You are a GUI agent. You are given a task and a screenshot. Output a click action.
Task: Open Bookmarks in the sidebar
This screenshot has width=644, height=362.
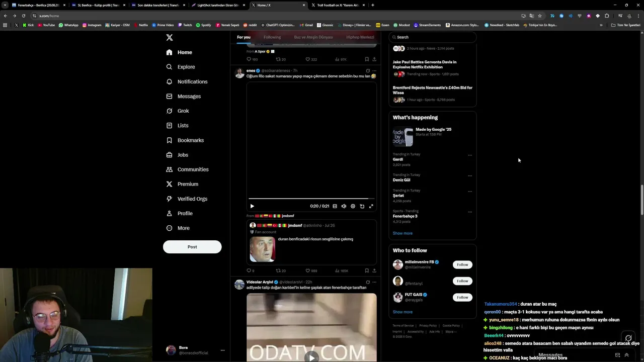[x=185, y=140]
